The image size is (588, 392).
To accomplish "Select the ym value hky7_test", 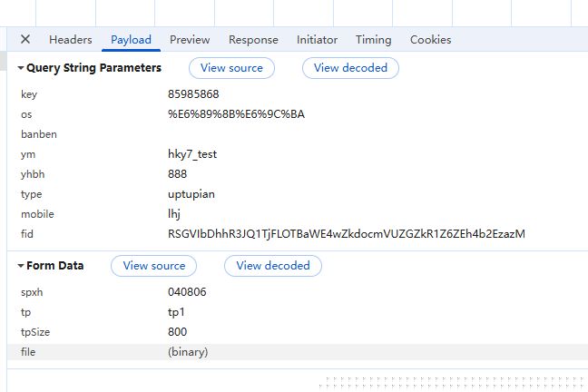I will (x=192, y=154).
